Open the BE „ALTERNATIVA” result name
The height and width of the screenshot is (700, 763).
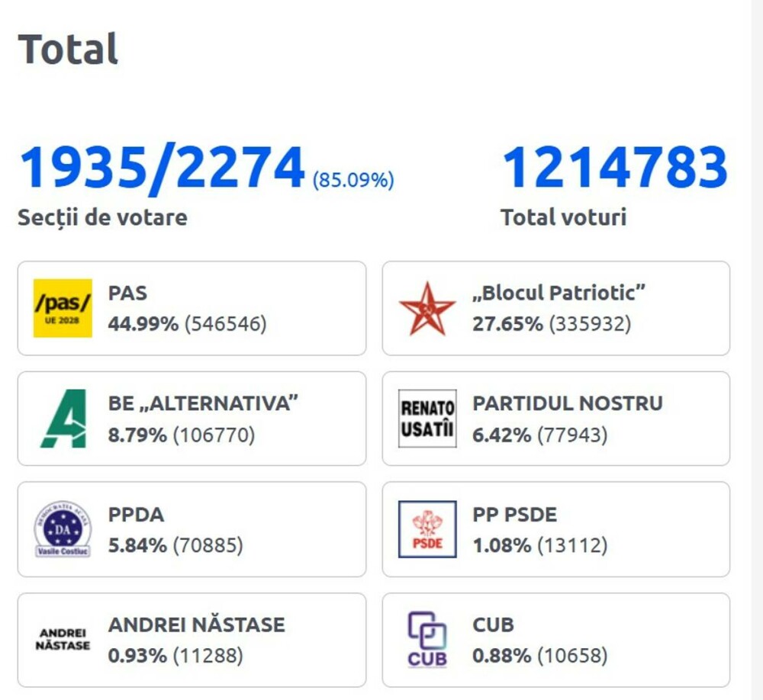coord(203,403)
